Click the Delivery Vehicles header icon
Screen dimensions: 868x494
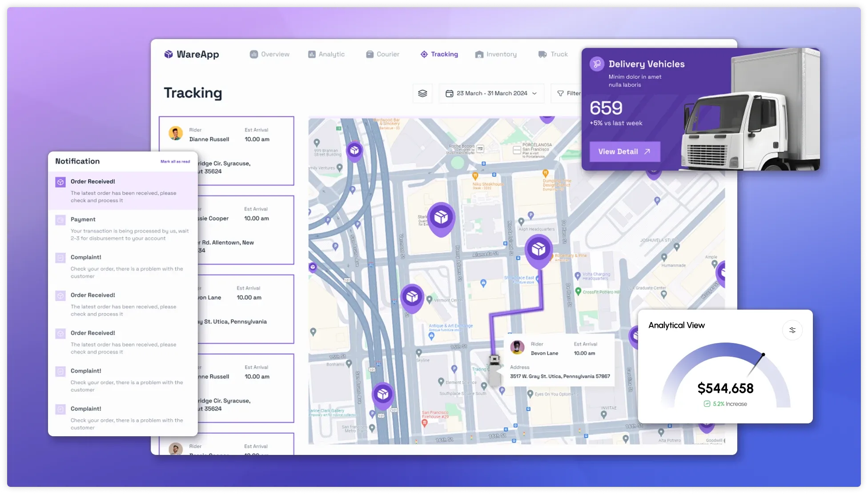[597, 64]
